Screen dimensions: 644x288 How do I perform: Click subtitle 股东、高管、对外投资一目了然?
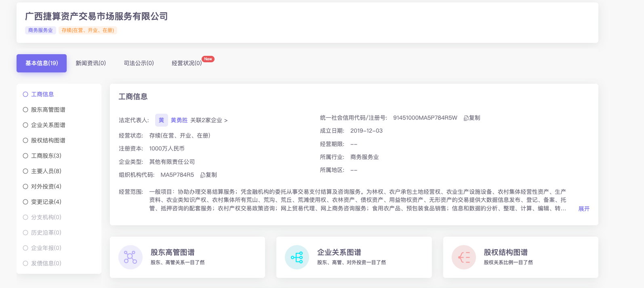(x=351, y=263)
